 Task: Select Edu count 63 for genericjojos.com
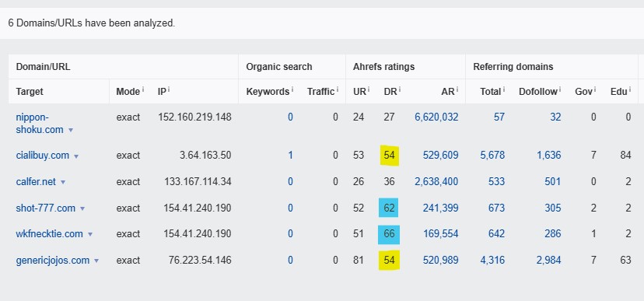tap(626, 261)
